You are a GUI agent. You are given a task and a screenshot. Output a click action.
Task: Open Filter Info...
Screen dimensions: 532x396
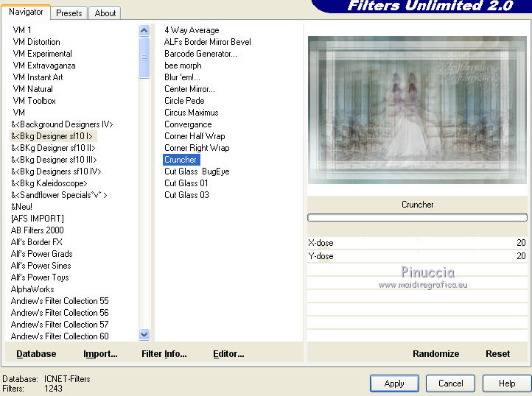(164, 354)
